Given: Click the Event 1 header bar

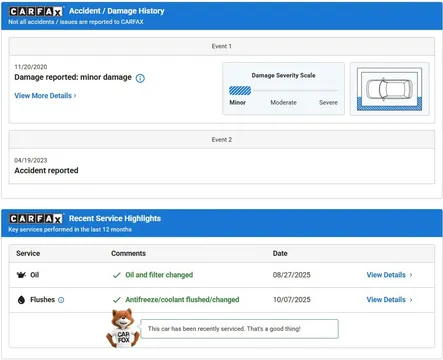Looking at the screenshot, I should click(222, 46).
